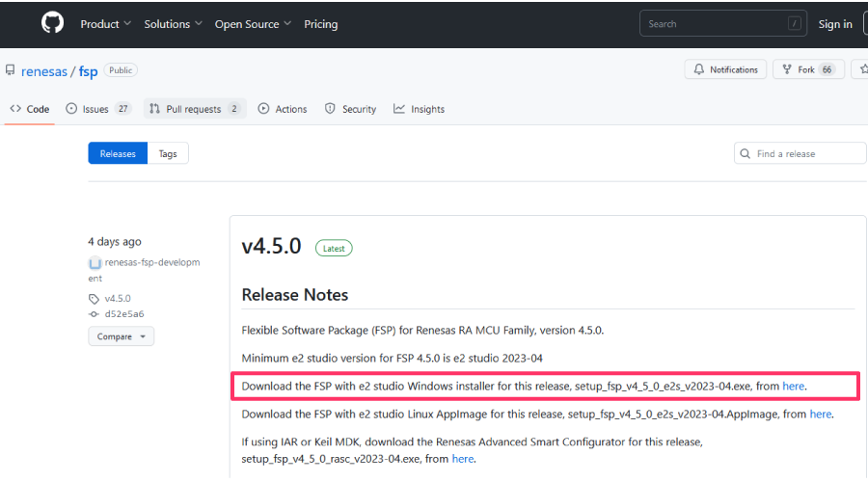
Task: Click the Release Notes heading
Action: click(295, 295)
